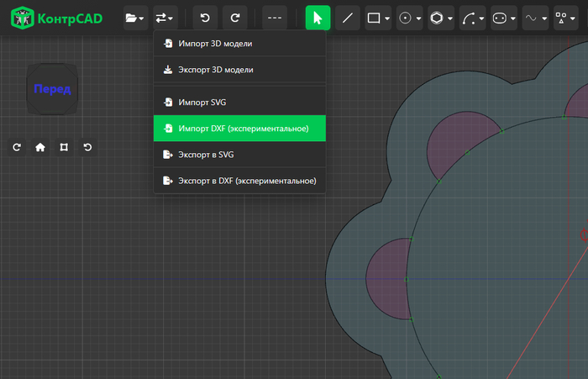Viewport: 588px width, 379px height.
Task: Choose the Circle tool icon
Action: [x=405, y=18]
